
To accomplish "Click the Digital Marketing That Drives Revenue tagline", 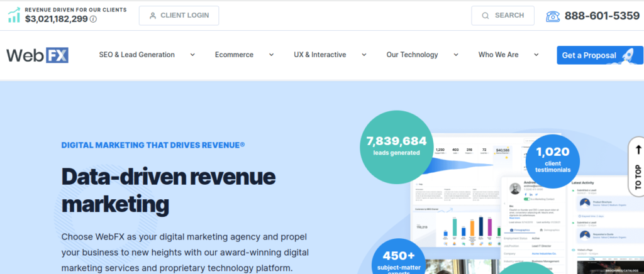I will 153,145.
